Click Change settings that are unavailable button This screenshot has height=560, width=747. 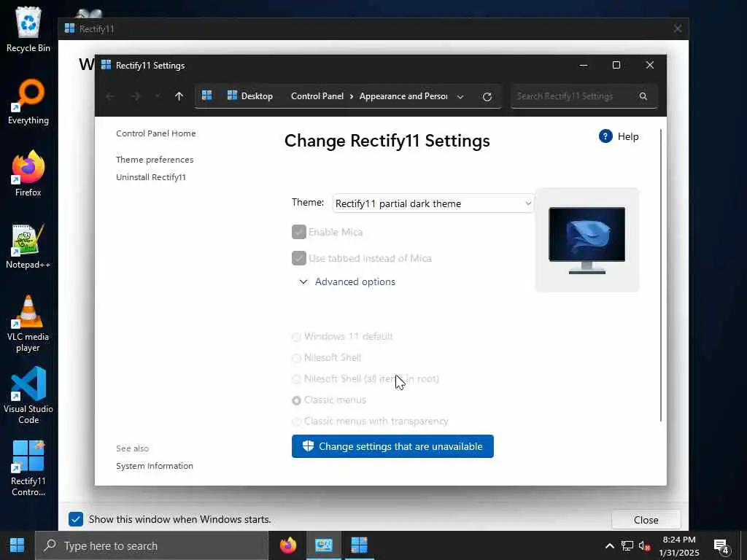pyautogui.click(x=392, y=446)
